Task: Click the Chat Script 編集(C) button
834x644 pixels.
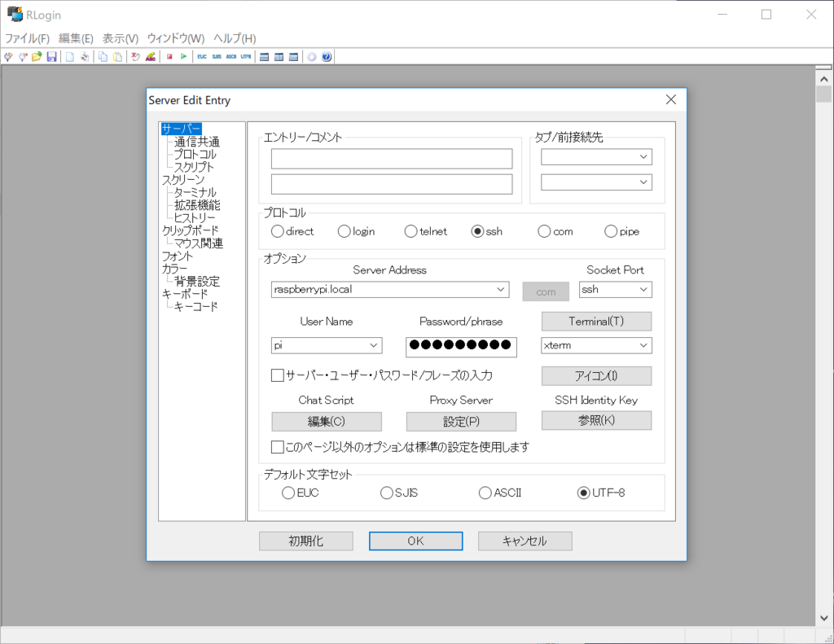Action: tap(327, 422)
